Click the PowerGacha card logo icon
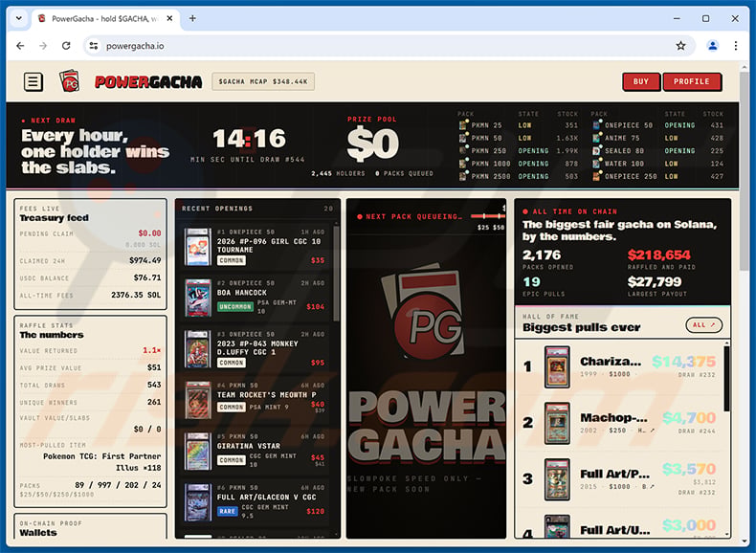Viewport: 756px width, 553px height. 70,81
